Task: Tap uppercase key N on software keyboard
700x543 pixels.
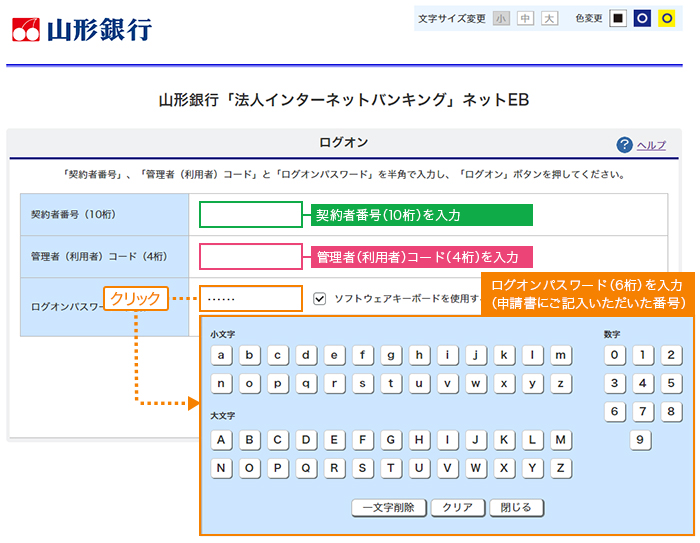Action: click(x=221, y=468)
